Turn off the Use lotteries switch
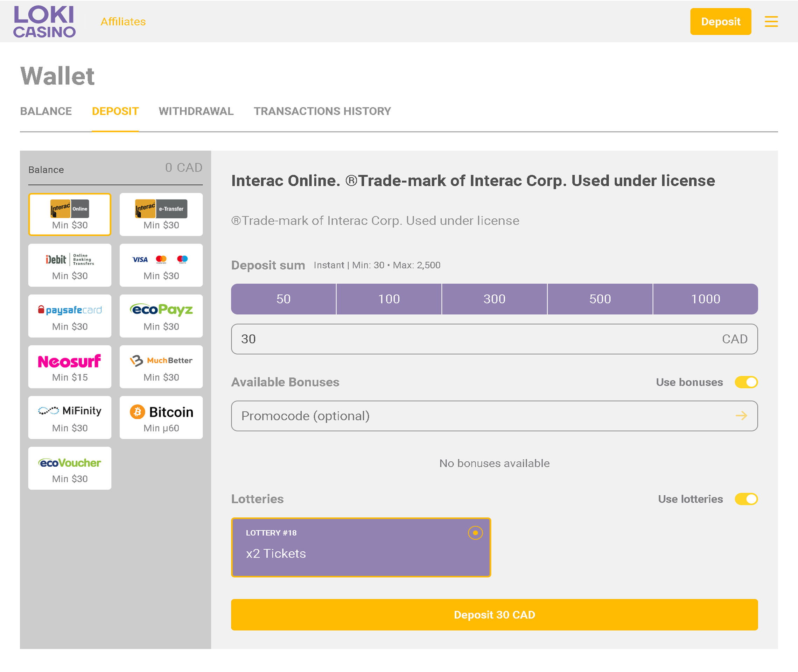Image resolution: width=798 pixels, height=672 pixels. (746, 499)
